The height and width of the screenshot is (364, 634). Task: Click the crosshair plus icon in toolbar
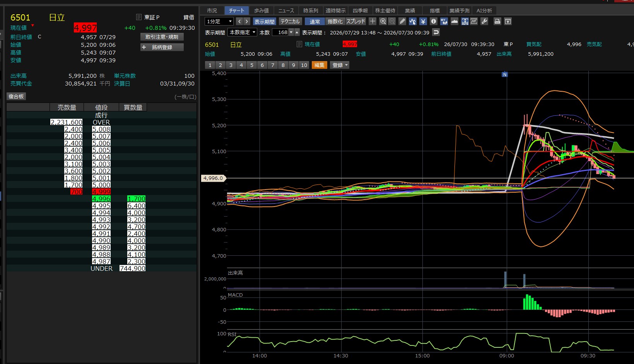click(373, 21)
